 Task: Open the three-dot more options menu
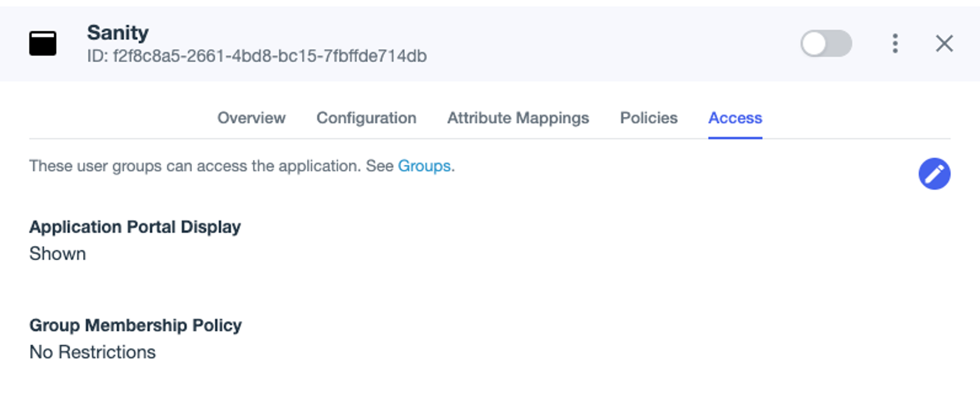point(895,43)
